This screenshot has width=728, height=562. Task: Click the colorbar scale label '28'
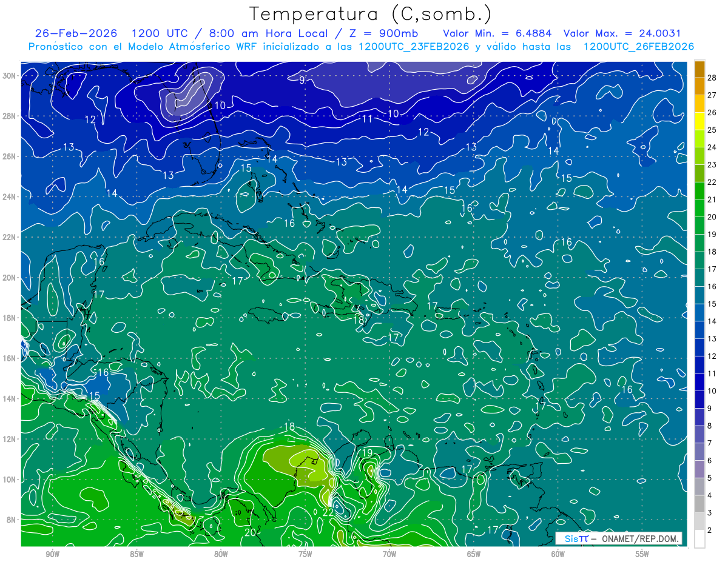(712, 78)
